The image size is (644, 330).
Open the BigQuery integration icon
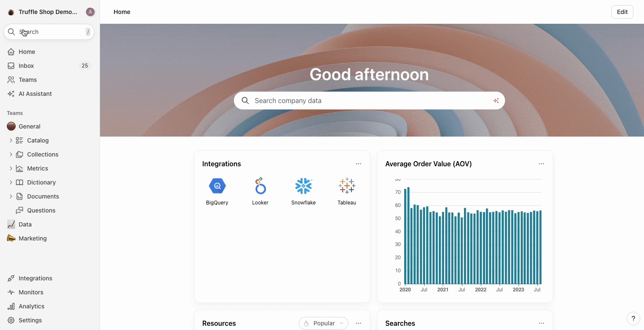[217, 186]
